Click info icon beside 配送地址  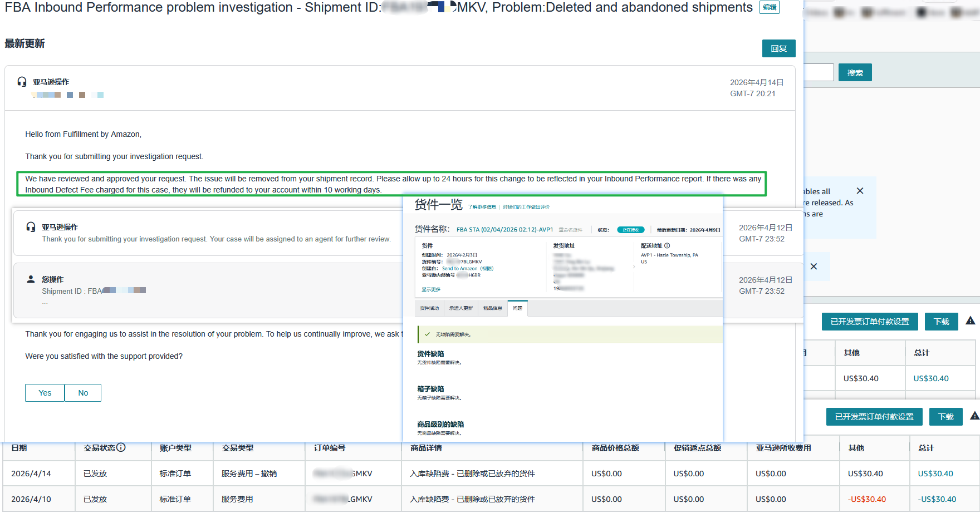(x=667, y=245)
